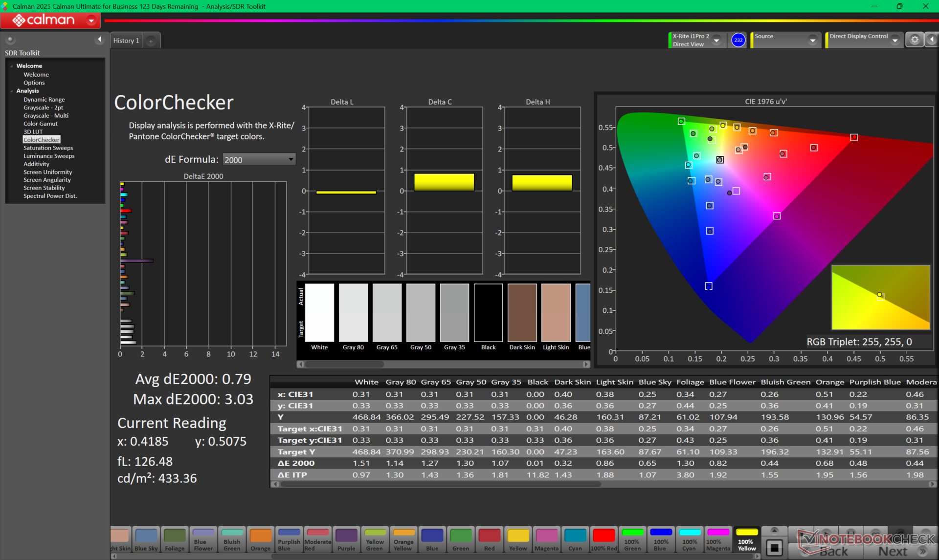Click the Back button
The width and height of the screenshot is (939, 560).
[x=833, y=551]
